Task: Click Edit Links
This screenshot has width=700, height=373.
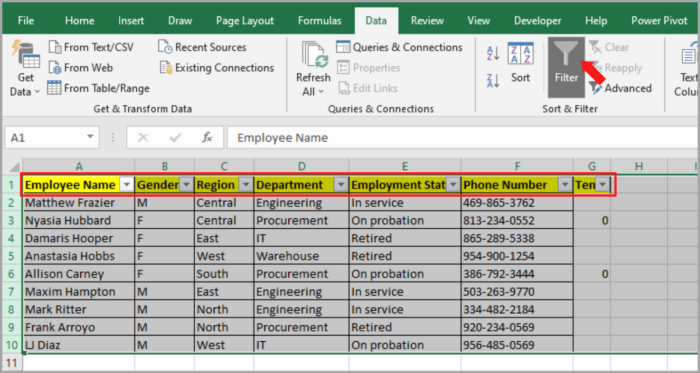Action: pyautogui.click(x=368, y=88)
